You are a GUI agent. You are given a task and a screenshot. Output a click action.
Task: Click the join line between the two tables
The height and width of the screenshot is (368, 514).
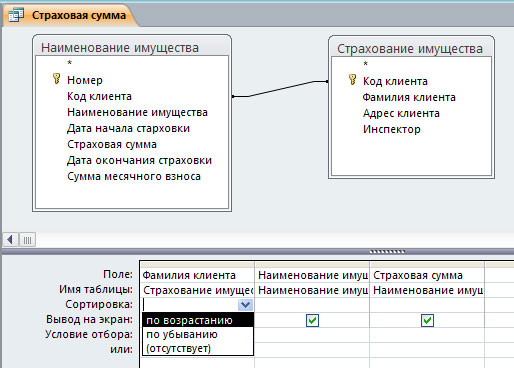pos(280,89)
